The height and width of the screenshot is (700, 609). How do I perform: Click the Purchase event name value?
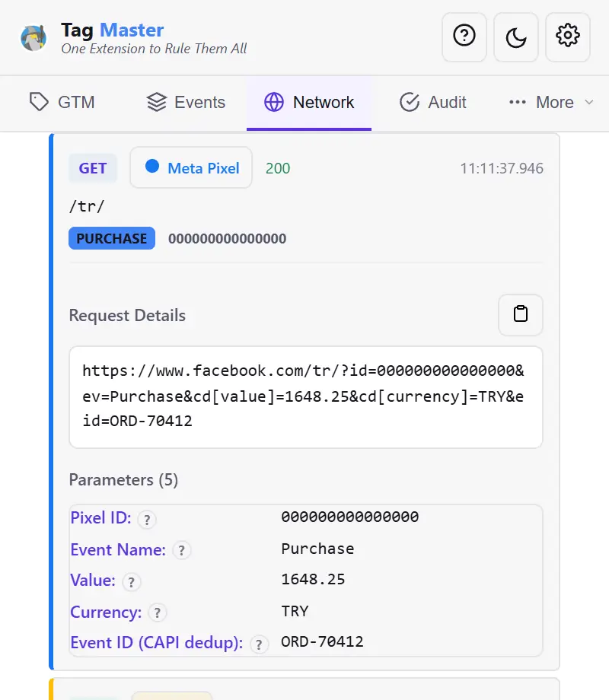click(x=317, y=549)
